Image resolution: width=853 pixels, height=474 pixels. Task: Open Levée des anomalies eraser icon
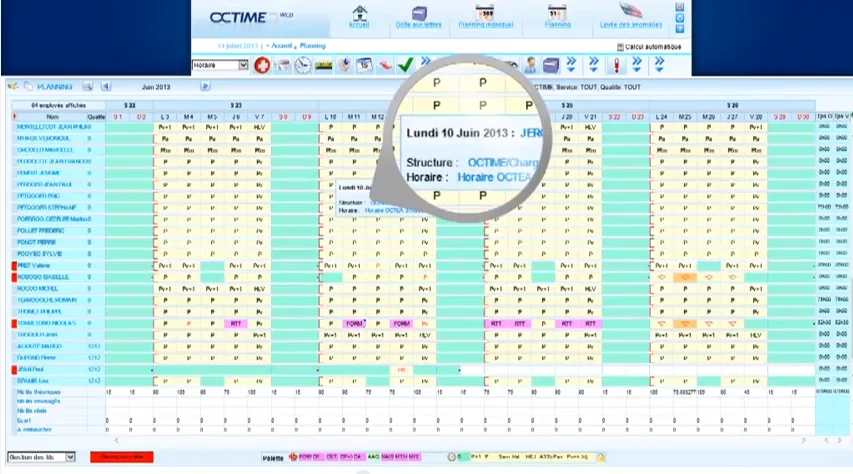(x=631, y=11)
